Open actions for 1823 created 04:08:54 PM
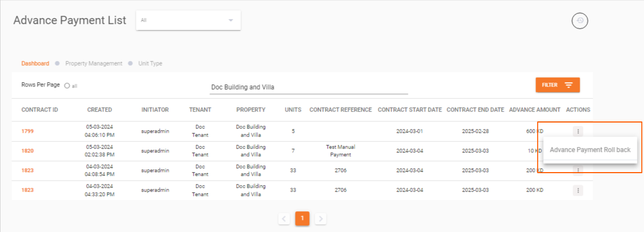 click(x=578, y=170)
